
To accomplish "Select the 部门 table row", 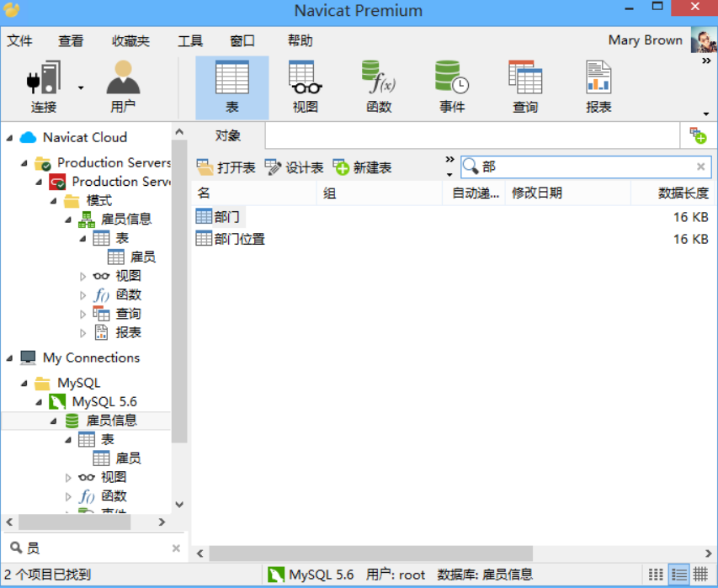I will (x=454, y=217).
